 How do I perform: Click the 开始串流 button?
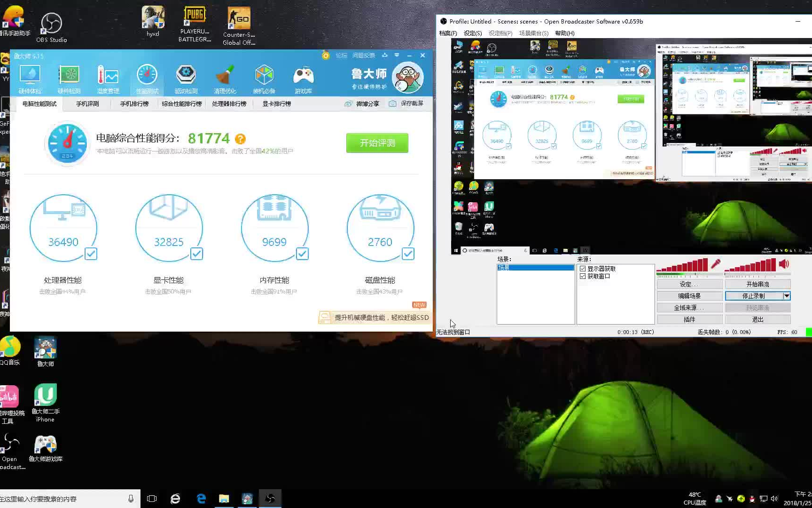[x=757, y=284]
